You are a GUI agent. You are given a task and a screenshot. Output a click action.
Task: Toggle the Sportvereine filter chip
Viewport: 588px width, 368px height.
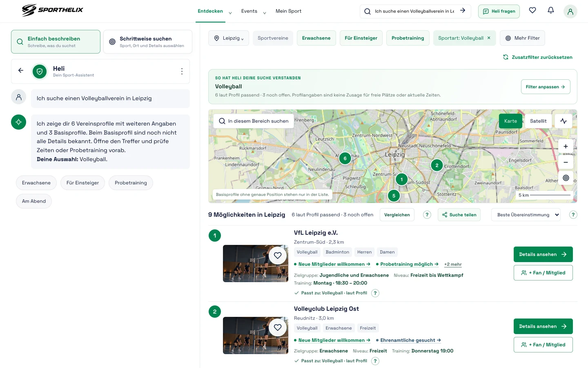coord(273,38)
